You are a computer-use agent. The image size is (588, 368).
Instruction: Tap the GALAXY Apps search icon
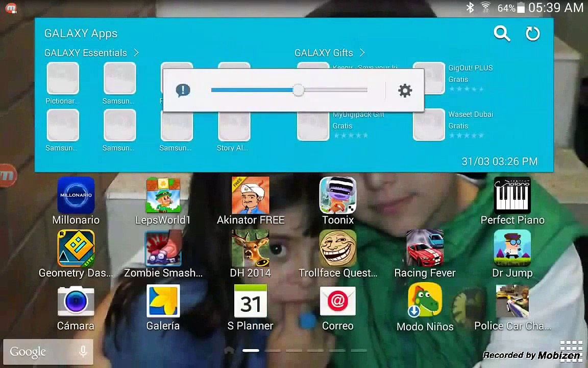(x=502, y=33)
